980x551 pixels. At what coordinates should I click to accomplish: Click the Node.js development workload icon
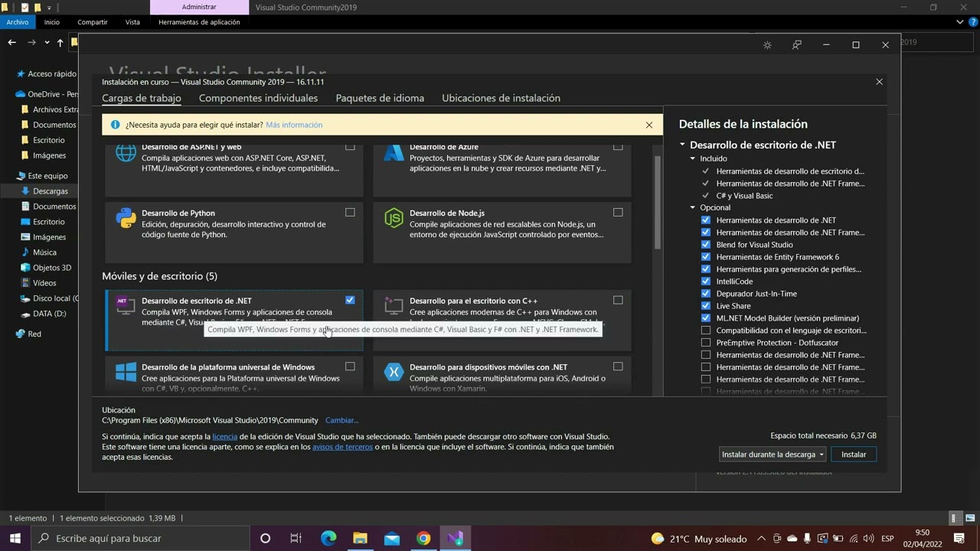(x=394, y=218)
